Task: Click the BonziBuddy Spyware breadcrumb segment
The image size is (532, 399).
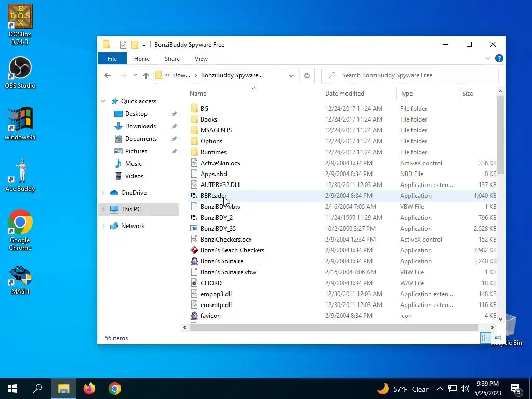Action: (232, 75)
